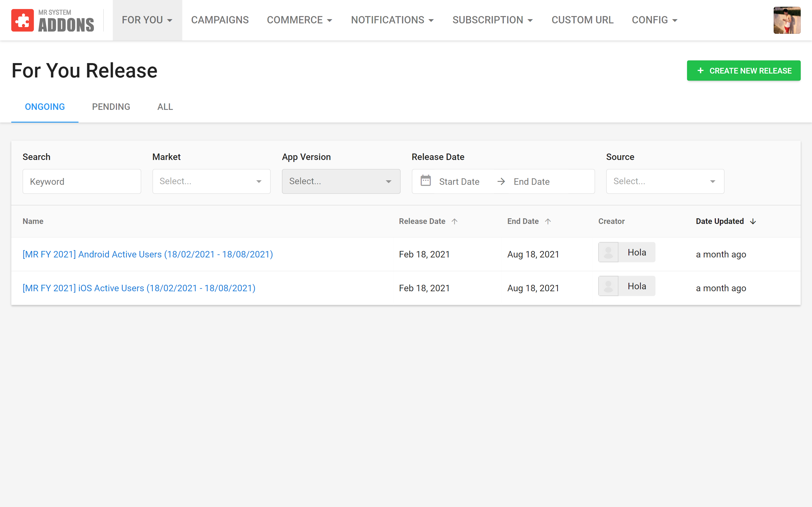Expand the For You nav menu
This screenshot has height=507, width=812.
(147, 20)
